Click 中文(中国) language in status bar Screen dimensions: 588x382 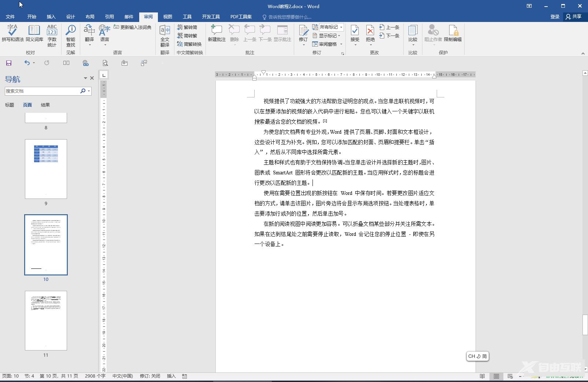click(x=122, y=376)
